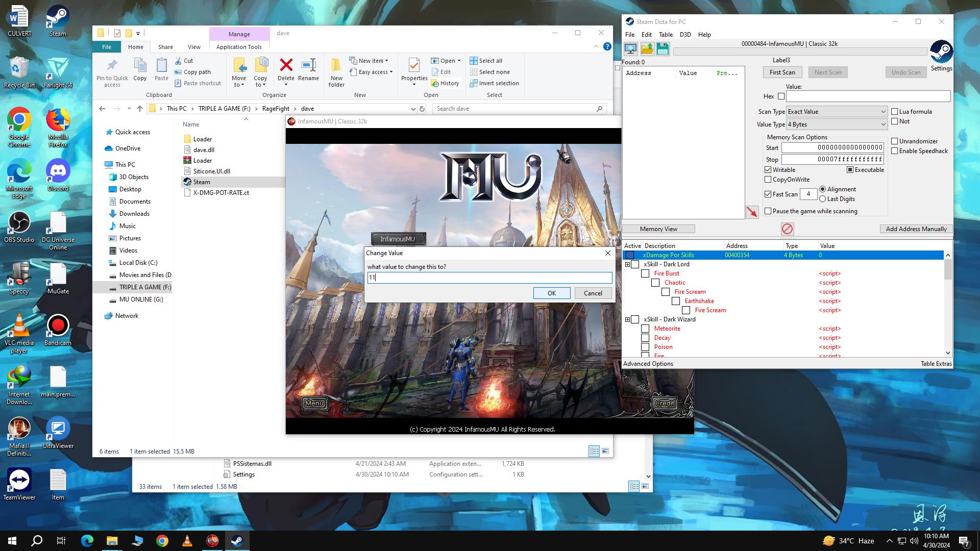Click the Menu button in InfamousMU game
Viewport: 980px width, 551px height.
(x=314, y=403)
